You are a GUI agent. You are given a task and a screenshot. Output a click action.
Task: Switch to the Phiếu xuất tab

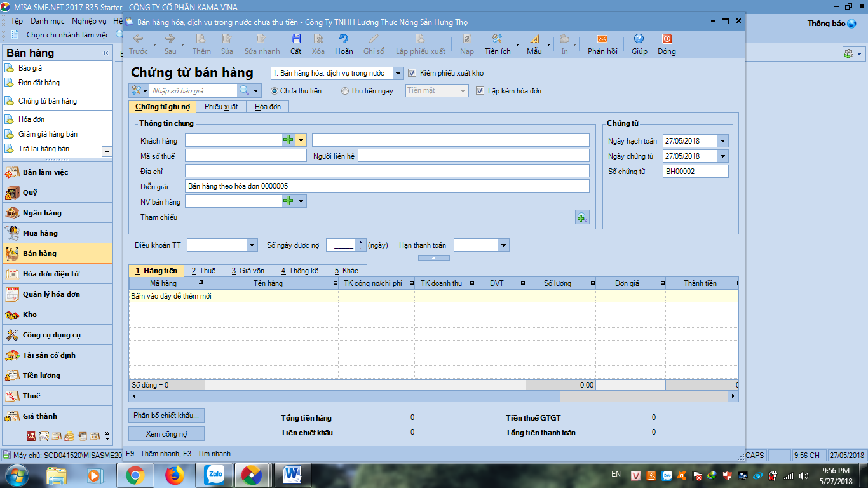221,107
